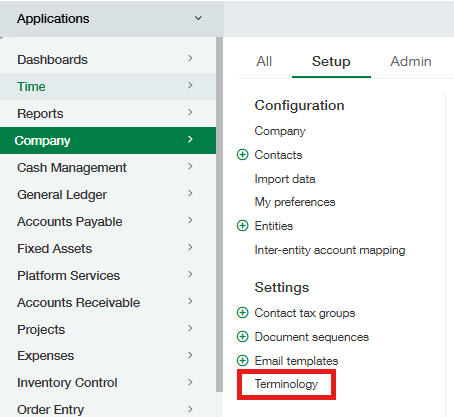Select the Setup tab
The height and width of the screenshot is (417, 454).
tap(331, 61)
